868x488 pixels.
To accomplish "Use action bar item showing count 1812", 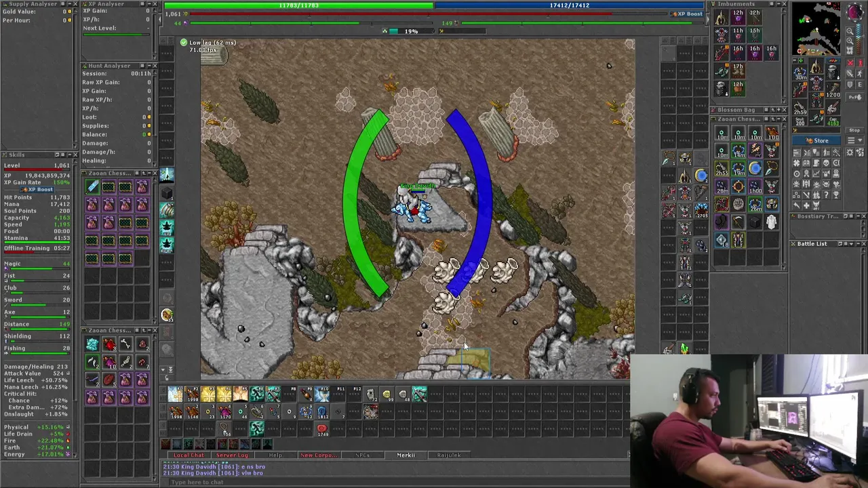I will point(322,411).
